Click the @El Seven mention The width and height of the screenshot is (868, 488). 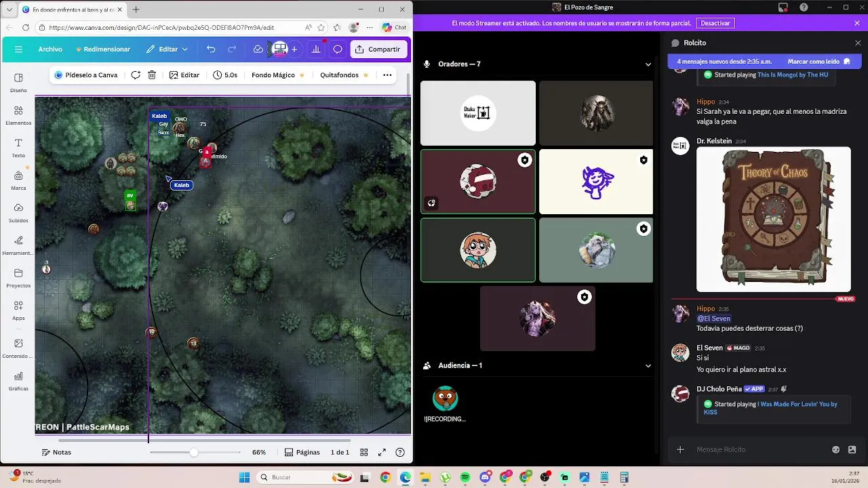pyautogui.click(x=714, y=319)
